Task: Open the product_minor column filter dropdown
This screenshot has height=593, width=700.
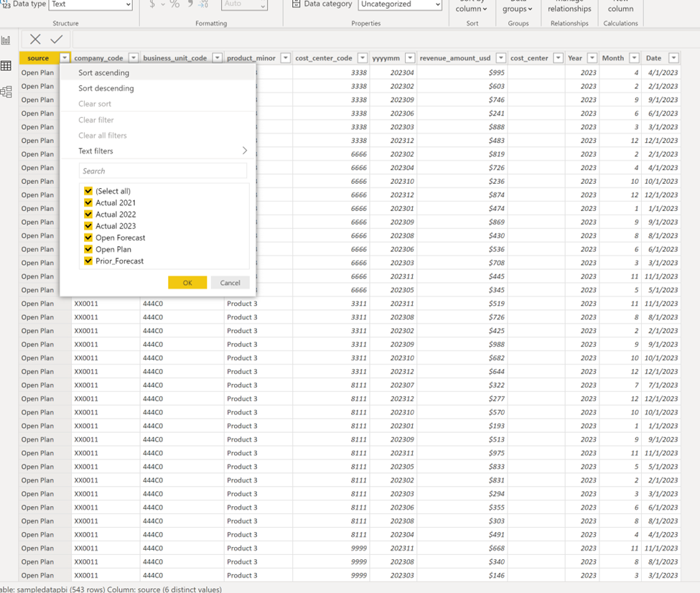Action: coord(286,58)
